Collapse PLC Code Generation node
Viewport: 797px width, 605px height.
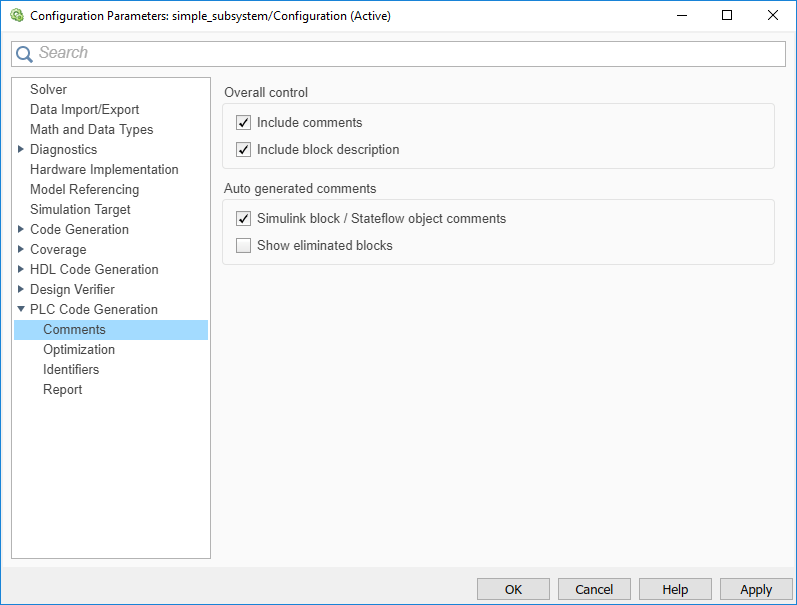[21, 310]
